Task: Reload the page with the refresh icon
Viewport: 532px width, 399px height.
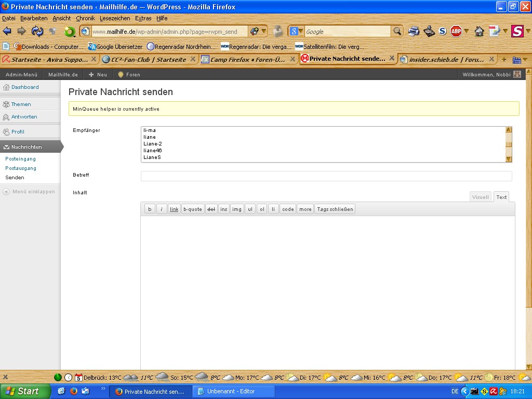Action: click(x=37, y=32)
